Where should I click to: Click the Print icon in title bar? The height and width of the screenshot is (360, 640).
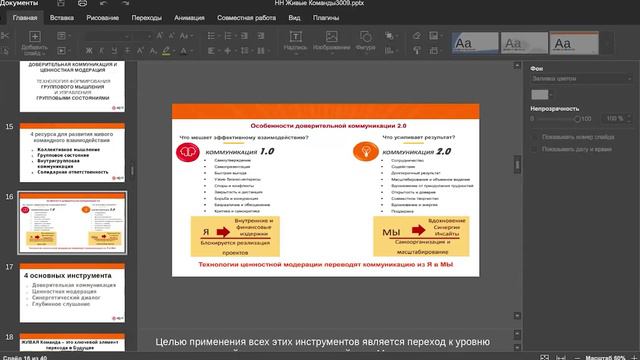(82, 3)
